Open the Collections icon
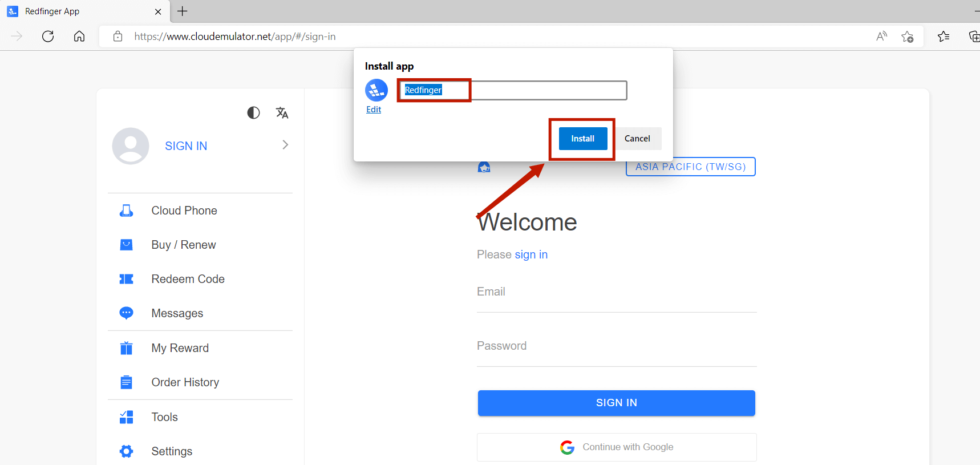Viewport: 980px width, 465px height. (974, 37)
